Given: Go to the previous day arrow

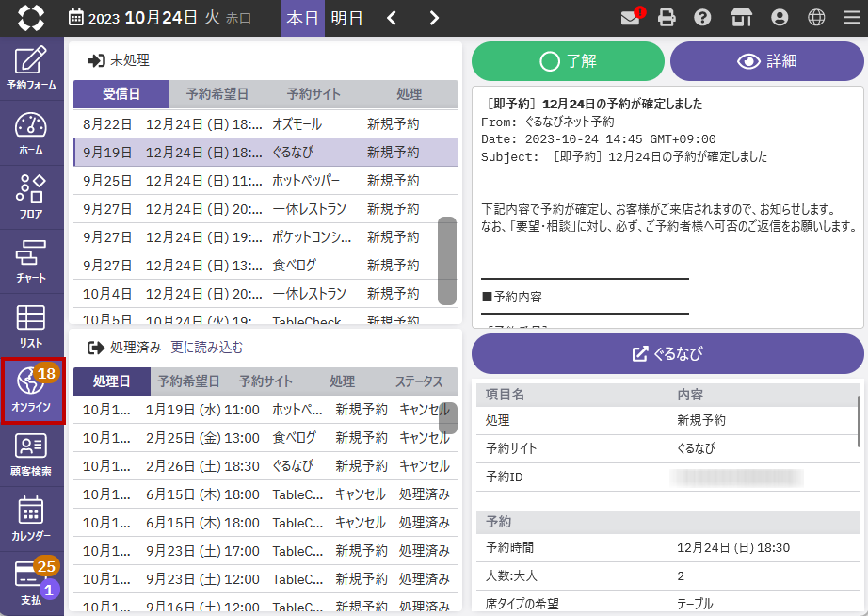Looking at the screenshot, I should [x=392, y=18].
